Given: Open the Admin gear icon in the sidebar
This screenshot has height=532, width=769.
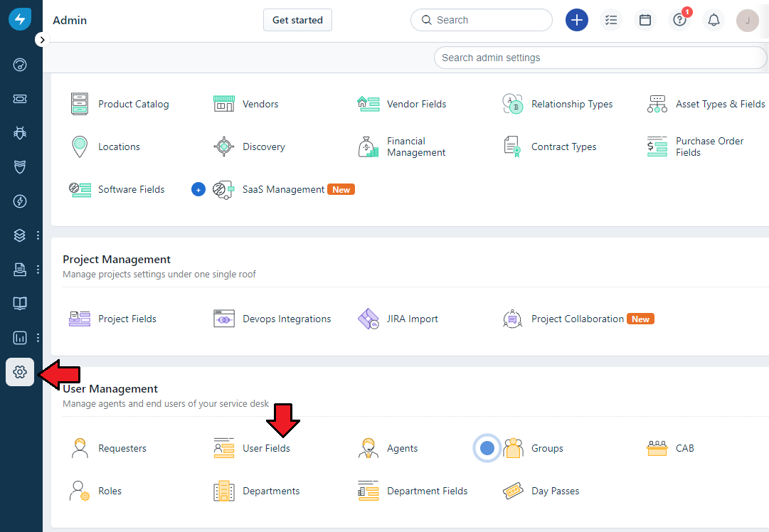Looking at the screenshot, I should click(x=20, y=372).
